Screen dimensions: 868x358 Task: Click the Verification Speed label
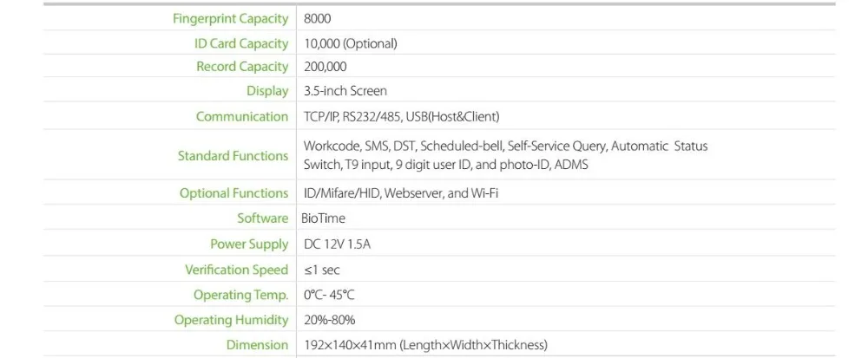(236, 270)
